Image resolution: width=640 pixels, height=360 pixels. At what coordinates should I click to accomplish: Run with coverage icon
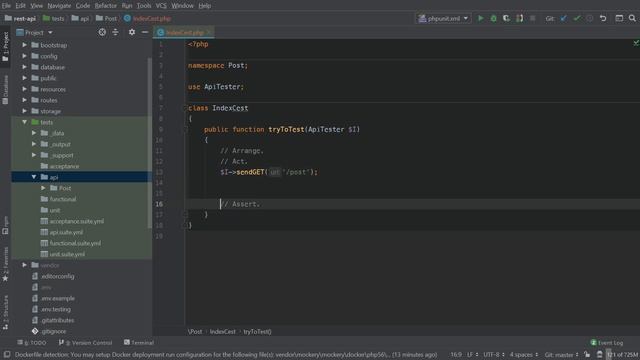[507, 18]
